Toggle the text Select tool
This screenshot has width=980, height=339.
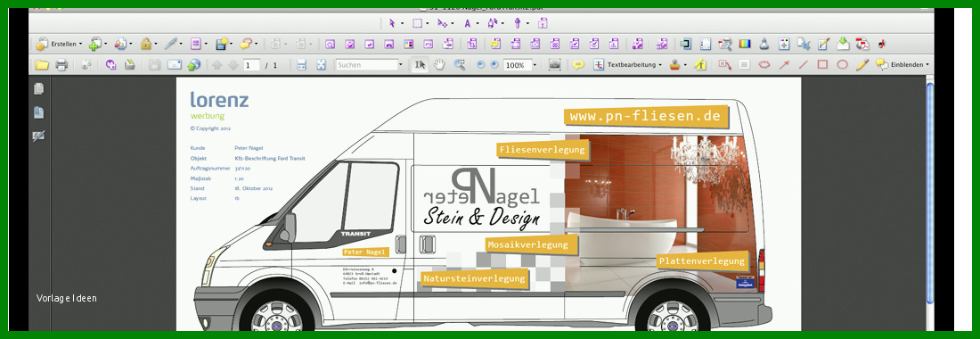420,64
